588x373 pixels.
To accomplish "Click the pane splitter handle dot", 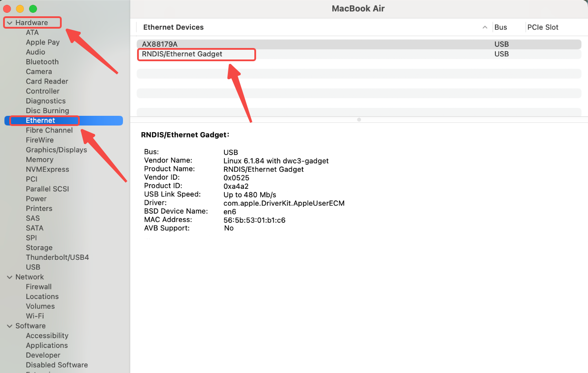I will coord(359,119).
